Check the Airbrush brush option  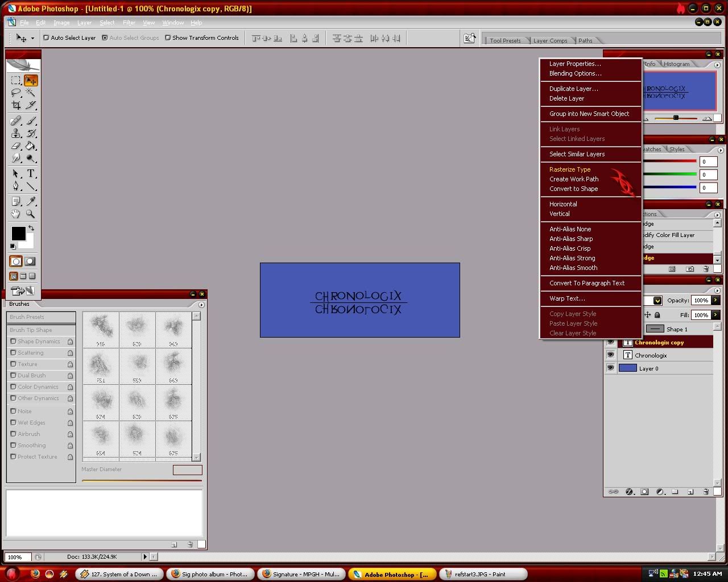pyautogui.click(x=13, y=434)
